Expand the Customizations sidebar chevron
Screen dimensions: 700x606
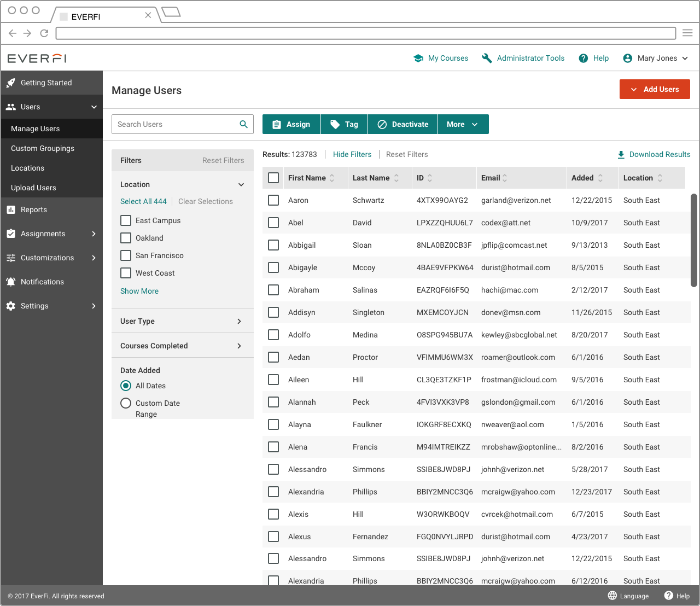(x=94, y=258)
